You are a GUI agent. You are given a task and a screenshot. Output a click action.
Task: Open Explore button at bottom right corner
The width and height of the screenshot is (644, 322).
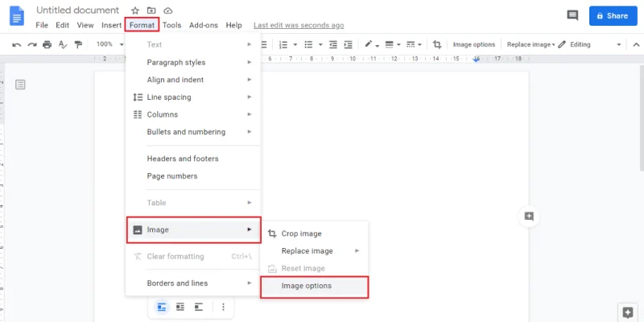[x=628, y=312]
